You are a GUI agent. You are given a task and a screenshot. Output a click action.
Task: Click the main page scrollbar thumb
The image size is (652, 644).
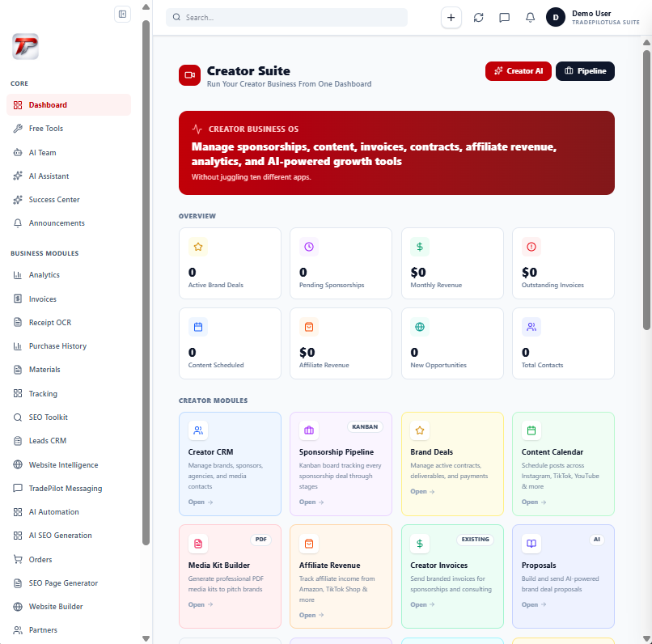click(x=646, y=190)
